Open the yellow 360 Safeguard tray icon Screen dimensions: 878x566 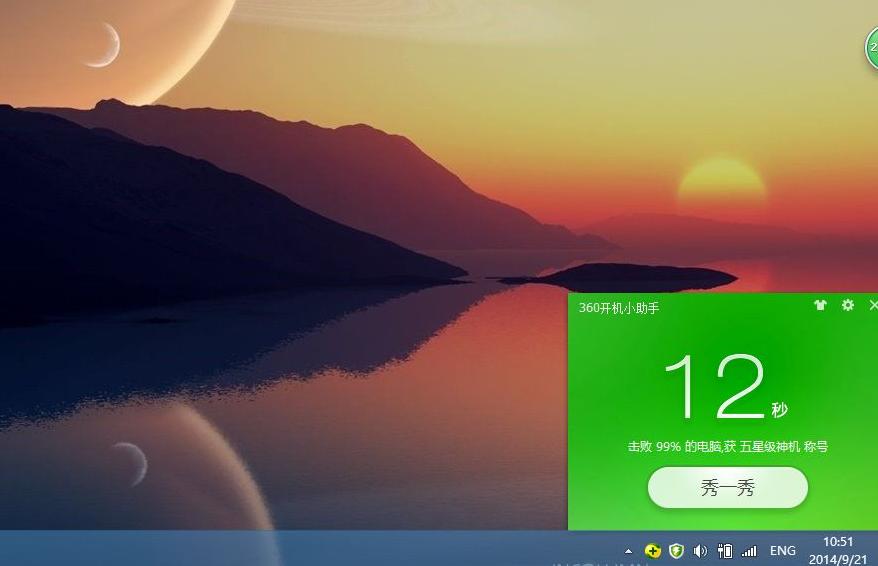pos(653,551)
